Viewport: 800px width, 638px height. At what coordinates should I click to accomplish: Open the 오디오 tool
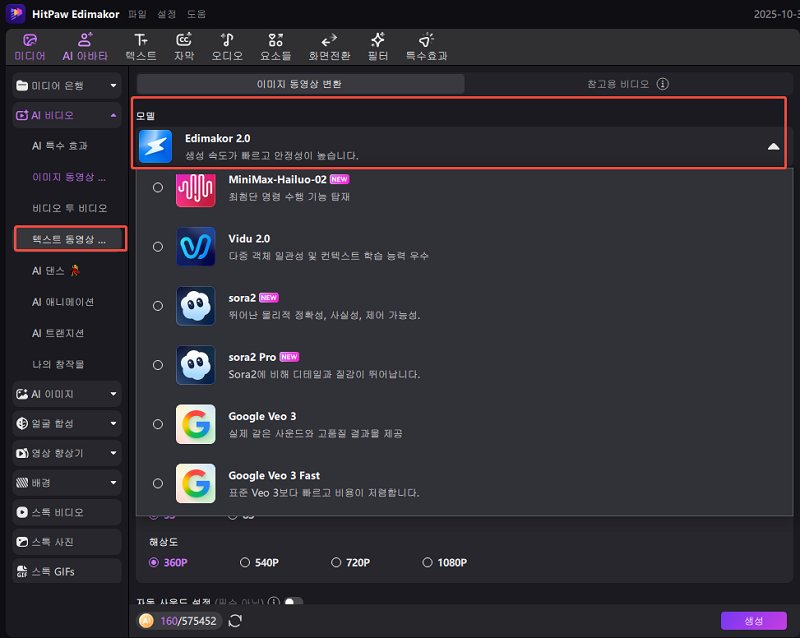pos(227,46)
